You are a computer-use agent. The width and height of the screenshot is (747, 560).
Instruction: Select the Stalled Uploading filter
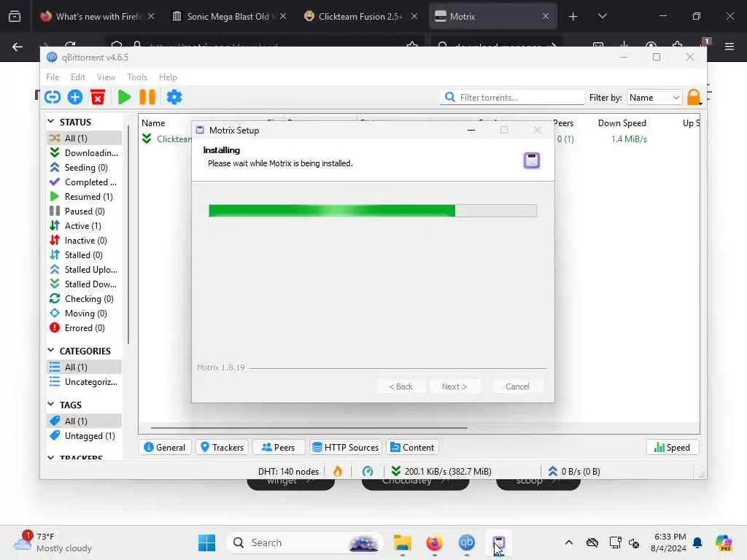point(85,270)
